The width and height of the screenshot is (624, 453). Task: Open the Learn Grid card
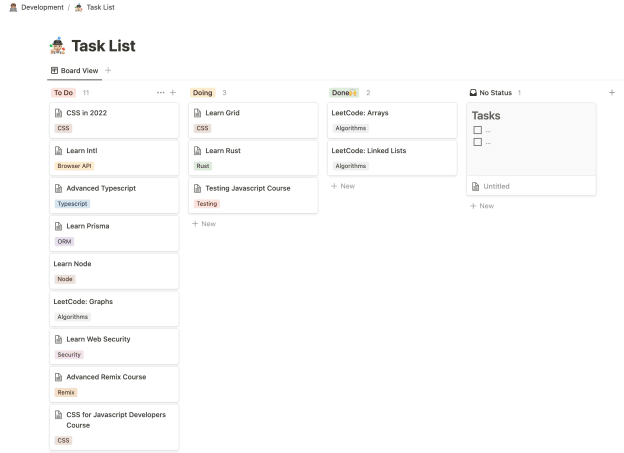pos(253,120)
